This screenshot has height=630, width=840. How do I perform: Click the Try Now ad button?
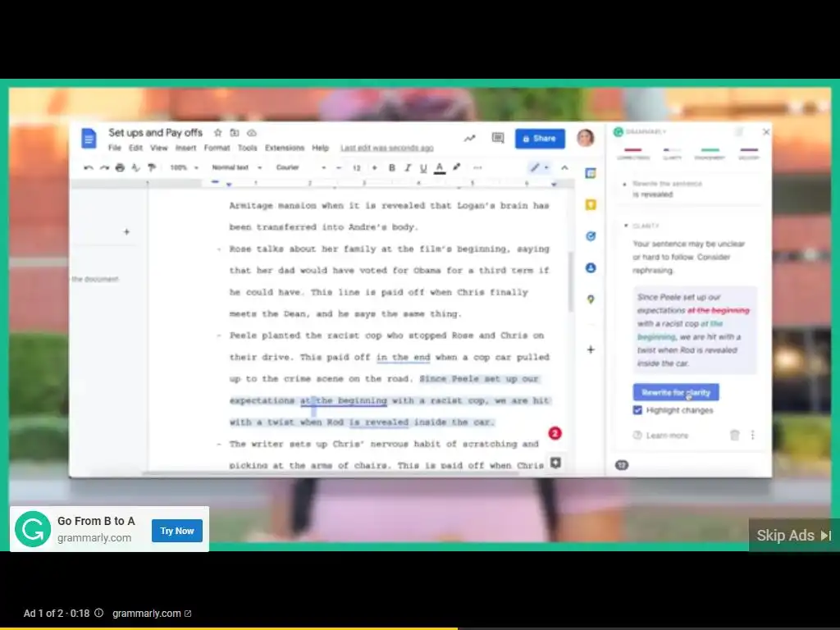pos(177,531)
